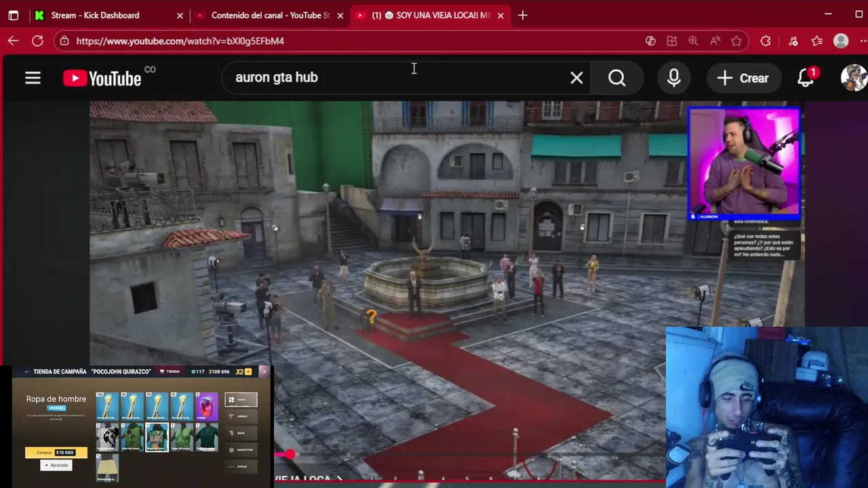Select the highlighted Ropa de hombre tile

coord(157,437)
